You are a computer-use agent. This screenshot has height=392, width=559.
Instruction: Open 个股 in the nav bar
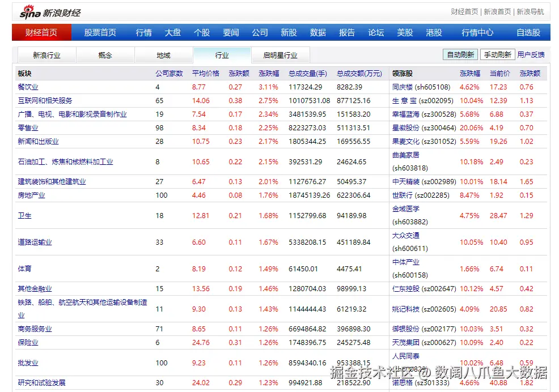pos(202,32)
